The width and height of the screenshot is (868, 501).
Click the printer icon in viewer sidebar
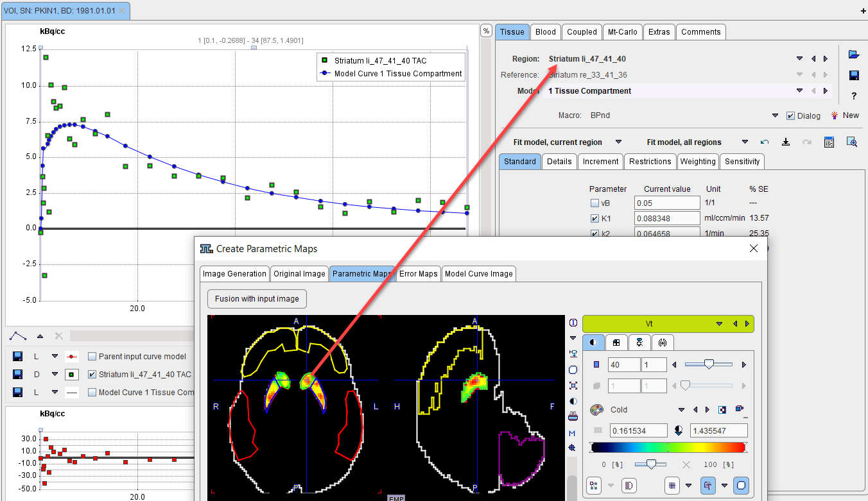click(573, 416)
